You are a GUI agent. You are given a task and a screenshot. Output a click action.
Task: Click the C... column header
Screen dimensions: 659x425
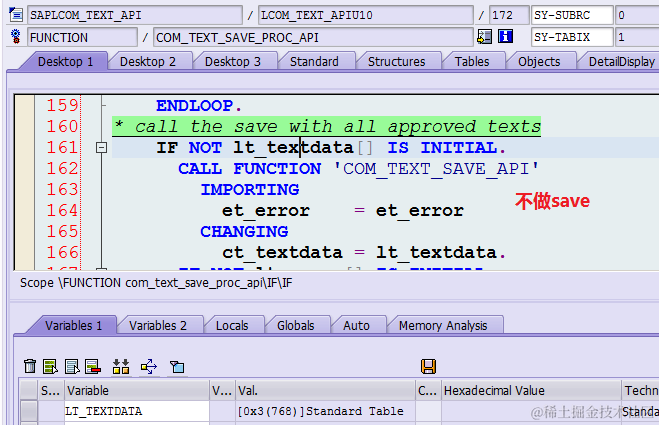[428, 391]
